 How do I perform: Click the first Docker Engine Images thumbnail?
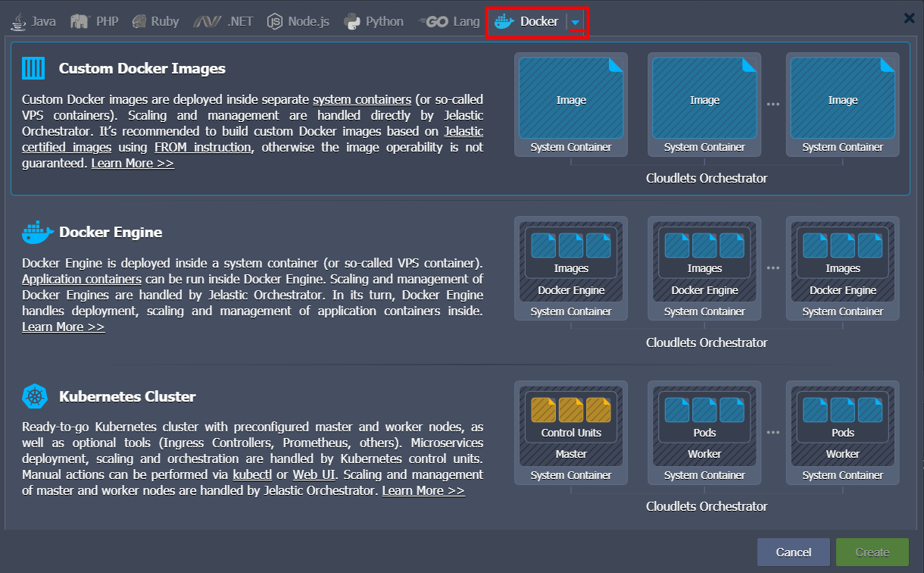tap(571, 269)
